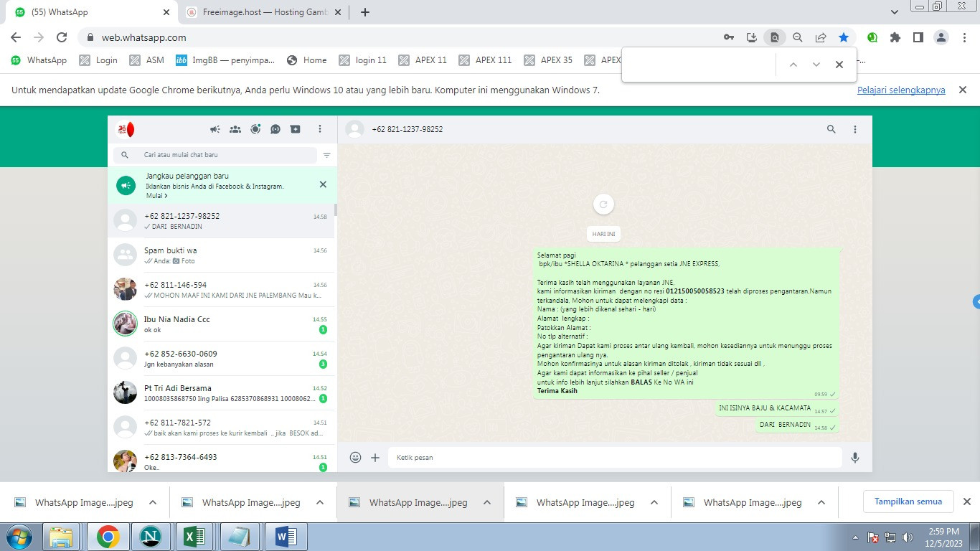Open the +62 811-146-594 chat
980x551 pixels.
(221, 290)
